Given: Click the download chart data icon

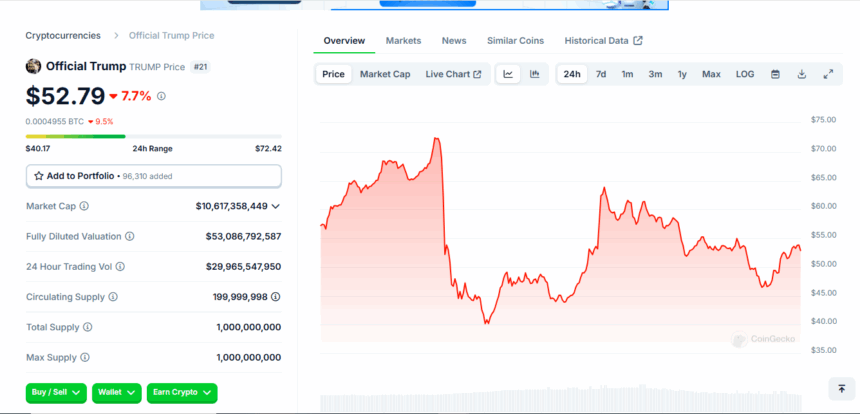Looking at the screenshot, I should point(801,74).
